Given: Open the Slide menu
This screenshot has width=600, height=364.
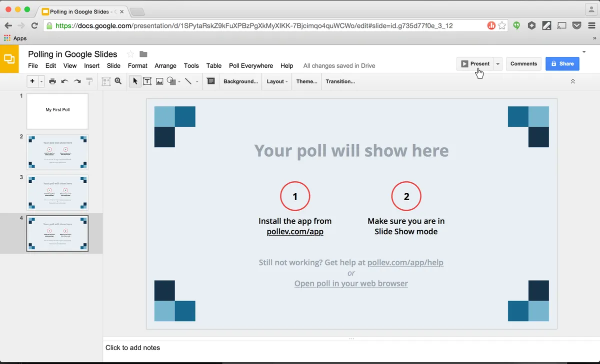Looking at the screenshot, I should tap(113, 65).
